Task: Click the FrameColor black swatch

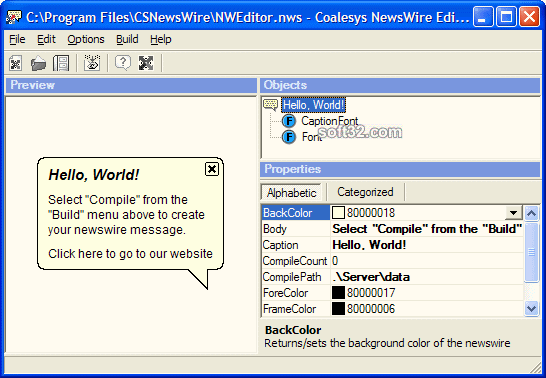Action: [338, 309]
